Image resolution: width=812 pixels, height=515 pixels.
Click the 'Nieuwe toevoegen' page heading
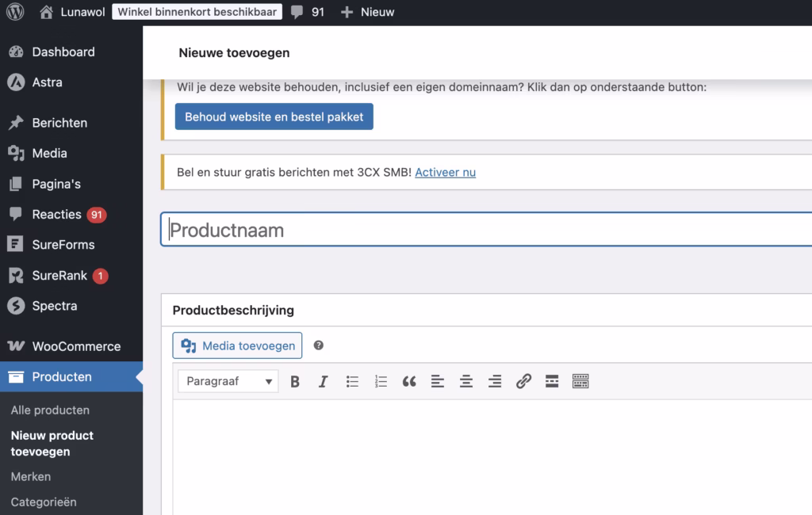[x=234, y=53]
